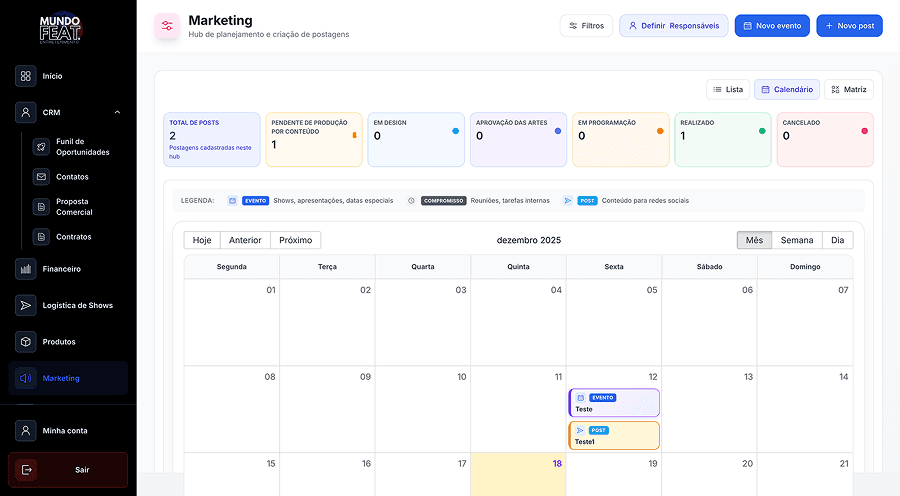Open the Teste event on day 12
Screen dimensions: 900x496
click(614, 403)
